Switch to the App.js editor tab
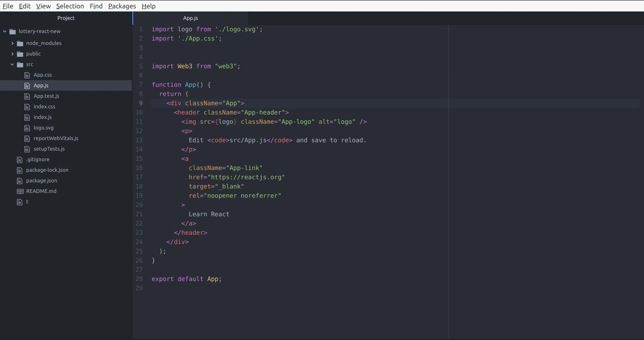 click(191, 18)
